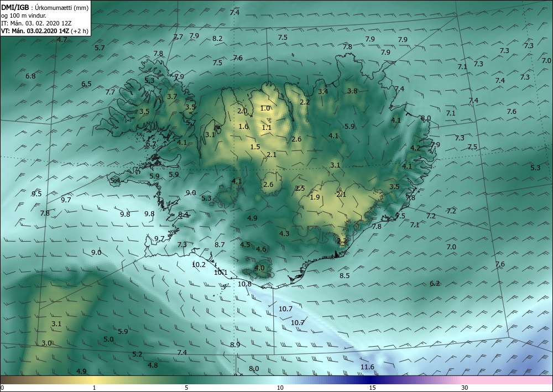The image size is (553, 392).
Task: Click the 8.5 map value
Action: coord(345,275)
